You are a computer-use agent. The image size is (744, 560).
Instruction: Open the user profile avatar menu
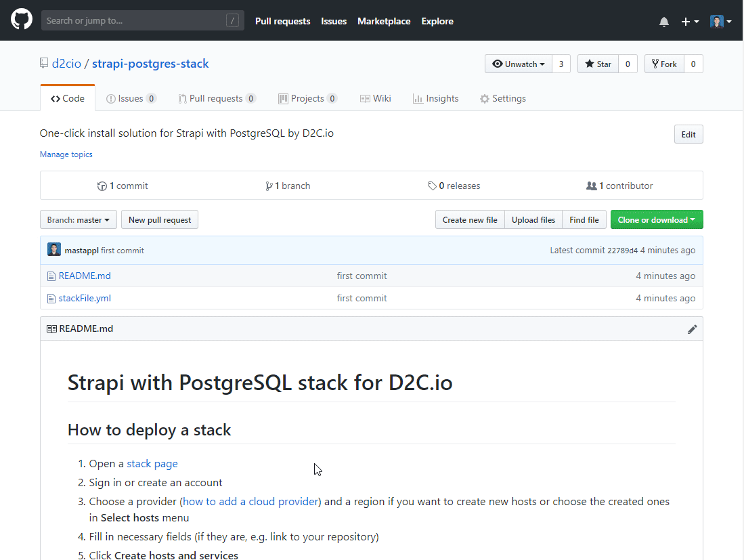(720, 22)
